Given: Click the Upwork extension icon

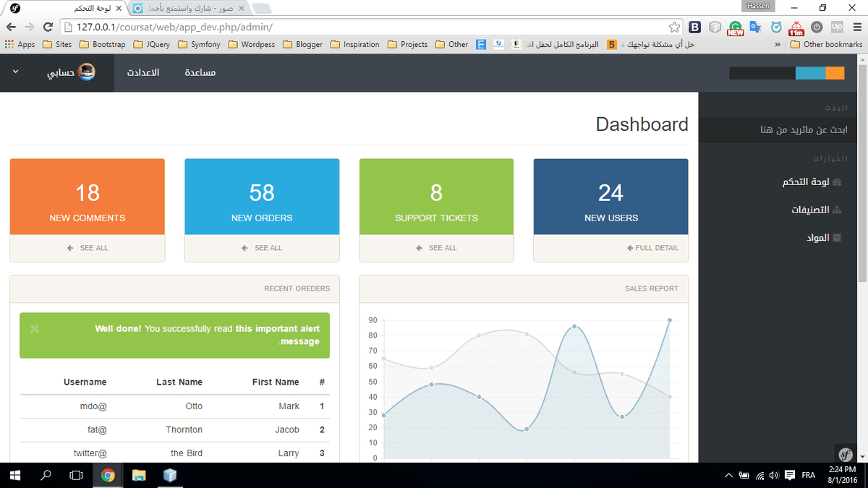Looking at the screenshot, I should pos(837,27).
